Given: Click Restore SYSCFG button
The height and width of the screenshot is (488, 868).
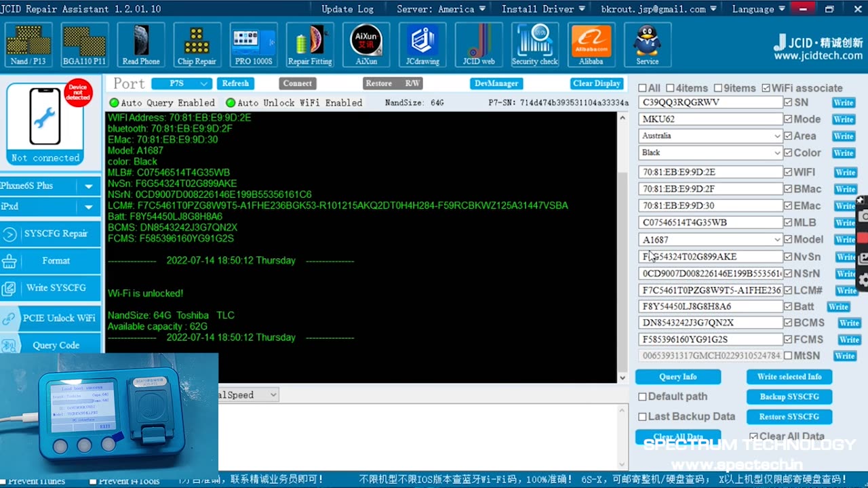Looking at the screenshot, I should click(x=789, y=417).
